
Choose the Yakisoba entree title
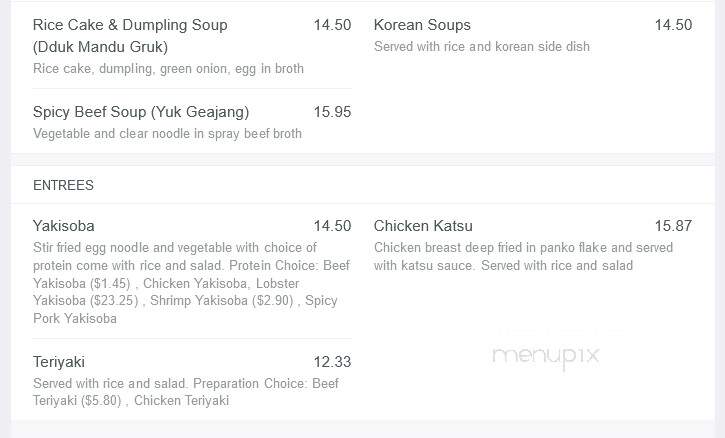point(64,226)
